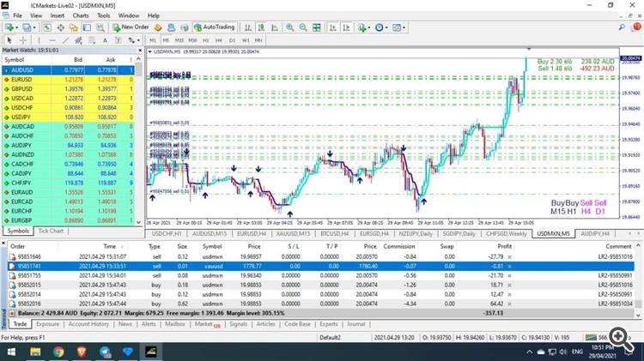The width and height of the screenshot is (644, 361).
Task: Click the New Order toolbar button
Action: point(130,27)
